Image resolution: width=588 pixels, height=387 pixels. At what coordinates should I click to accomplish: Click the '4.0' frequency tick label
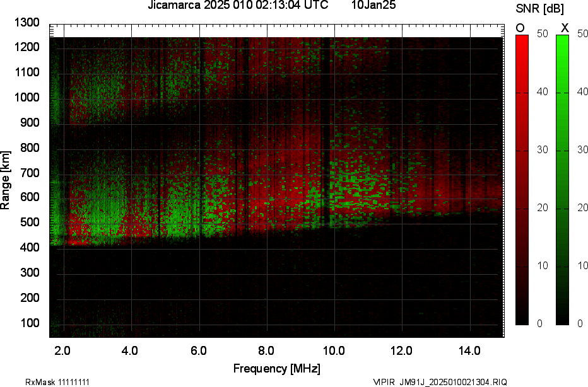click(x=130, y=351)
